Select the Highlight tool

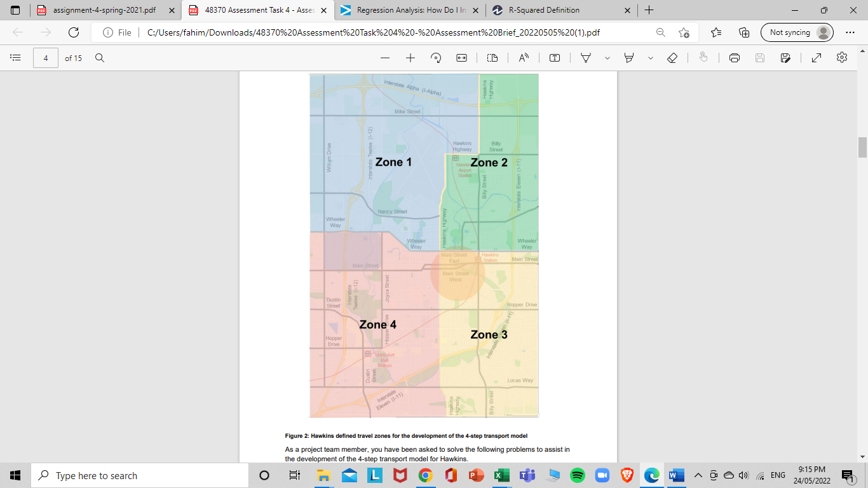(629, 58)
